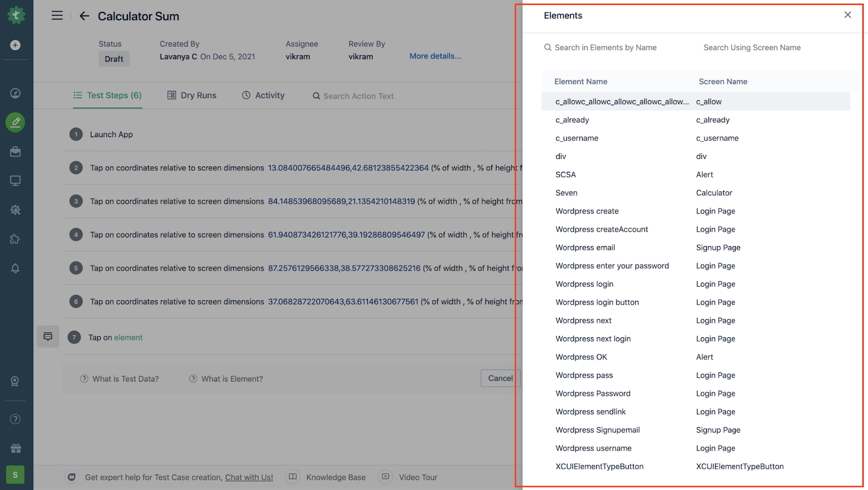Click the plus create icon in sidebar
The height and width of the screenshot is (490, 868).
coord(16,45)
